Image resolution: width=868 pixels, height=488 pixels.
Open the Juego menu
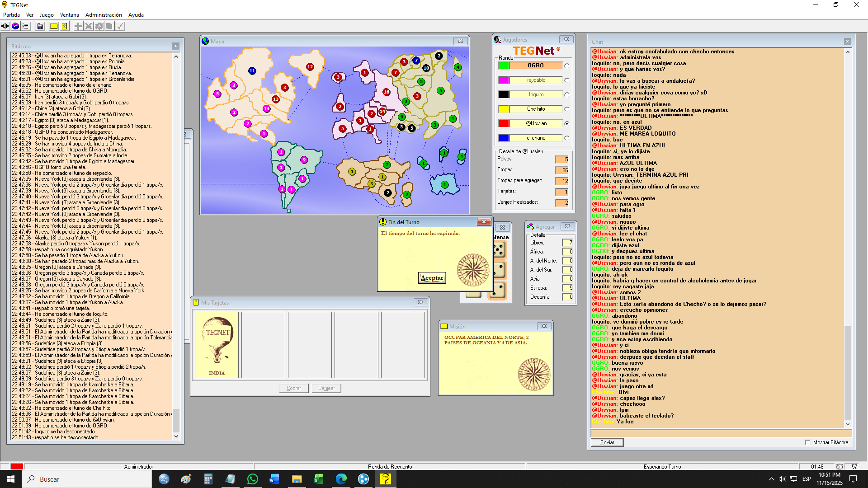pos(46,15)
